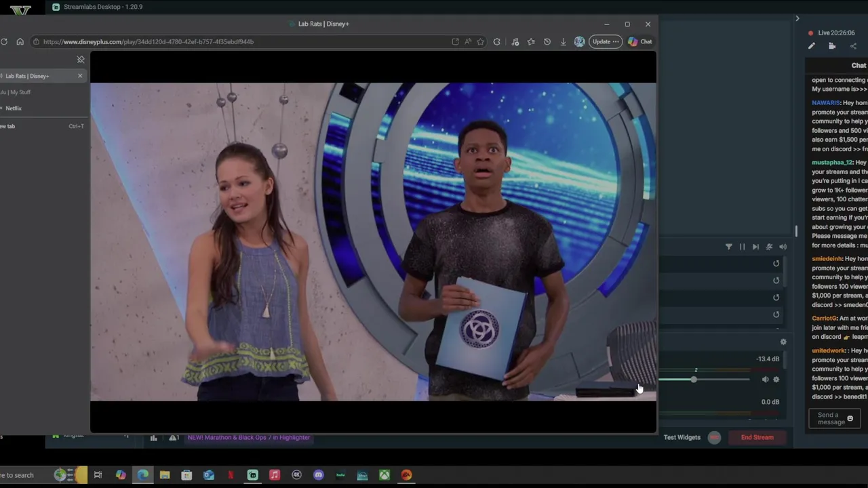Click the media music-note toolbar icon
The width and height of the screenshot is (868, 488).
515,42
